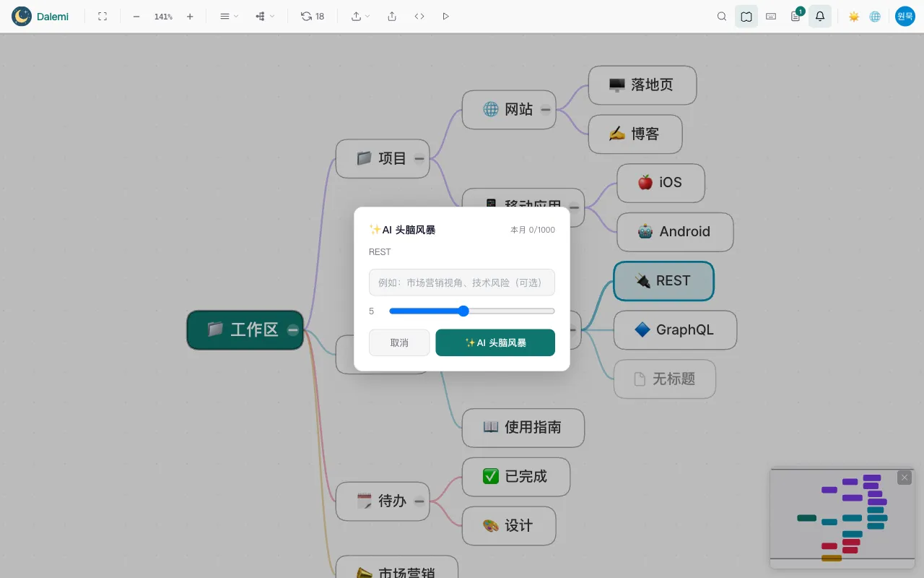The image size is (924, 578).
Task: Select the 博客 node
Action: [635, 134]
